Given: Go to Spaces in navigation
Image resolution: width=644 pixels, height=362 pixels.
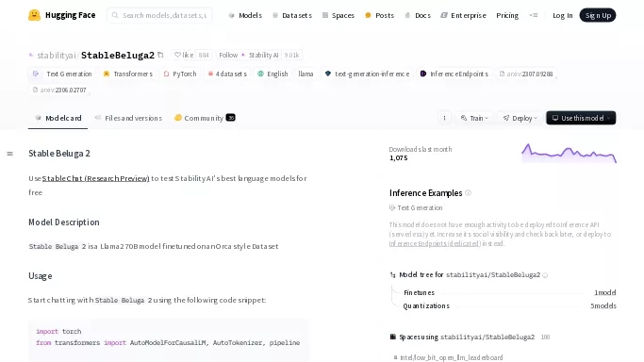Looking at the screenshot, I should 338,15.
